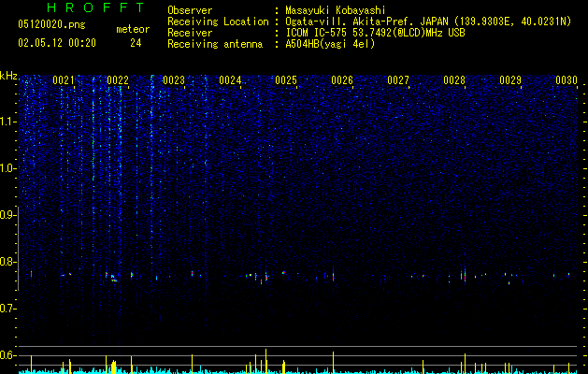This screenshot has width=588, height=374.
Task: Click the yellow level spike at 0026
Action: (333, 363)
